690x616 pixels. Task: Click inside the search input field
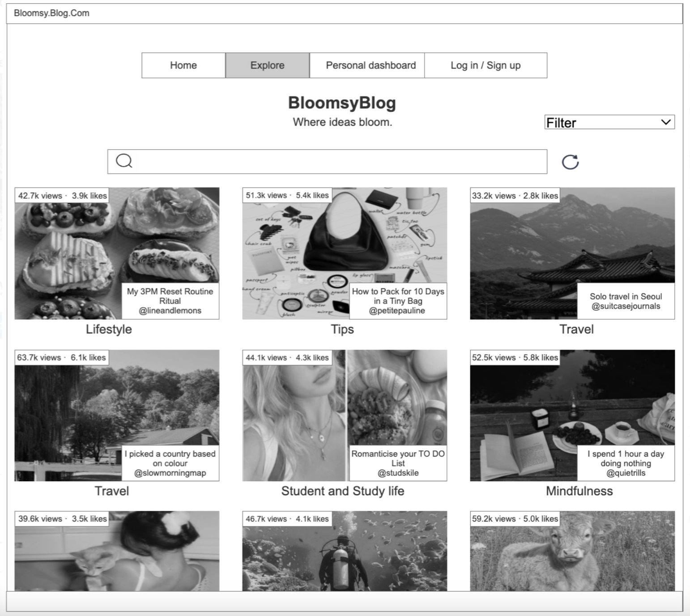(x=327, y=162)
